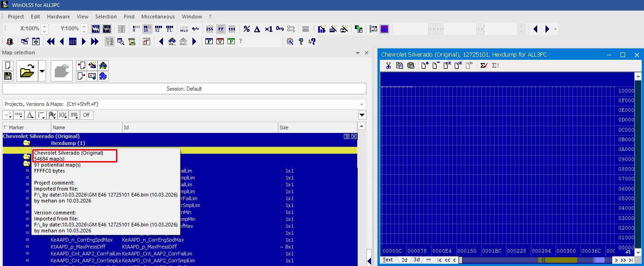Click the map search magnifier icon
The height and width of the screenshot is (266, 644).
coord(121,41)
